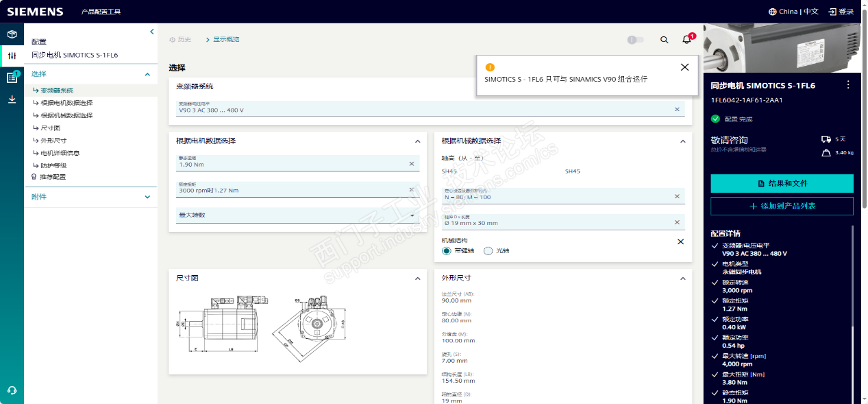868x404 pixels.
Task: Select the 光轴 radio button
Action: pos(488,251)
